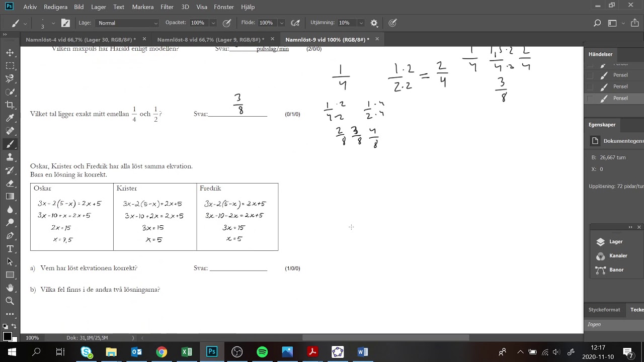Image resolution: width=644 pixels, height=362 pixels.
Task: Select the Hand tool
Action: [10, 288]
